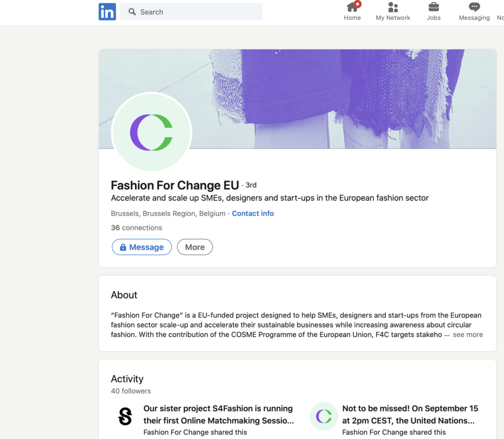Click 'Fashion For Change shared this' under S4Fashion post
The height and width of the screenshot is (439, 504).
tap(195, 432)
